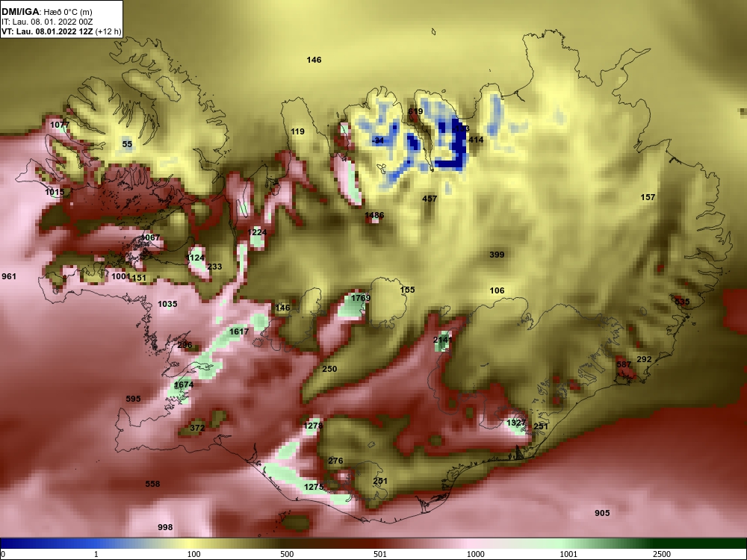Click the 961 value over the sea
The width and height of the screenshot is (747, 560).
tap(9, 276)
